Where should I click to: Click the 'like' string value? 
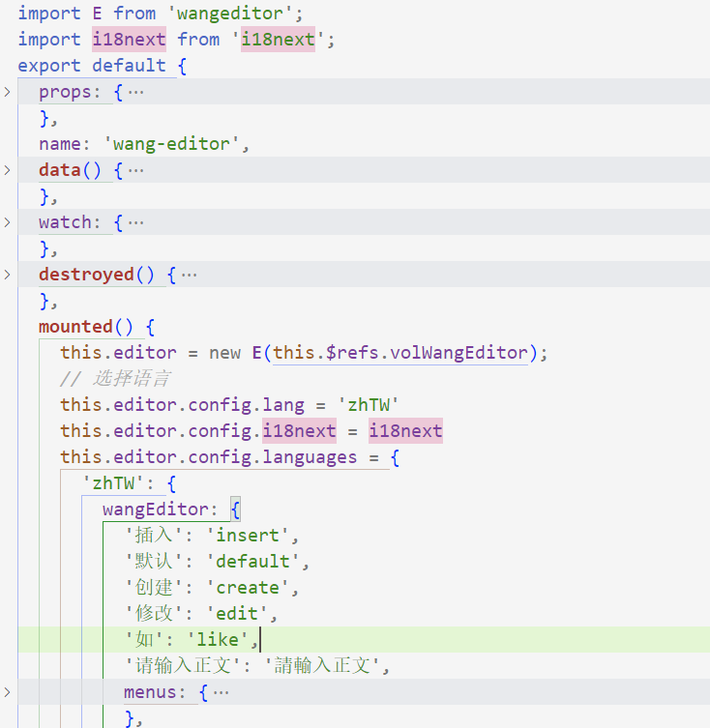[x=218, y=640]
